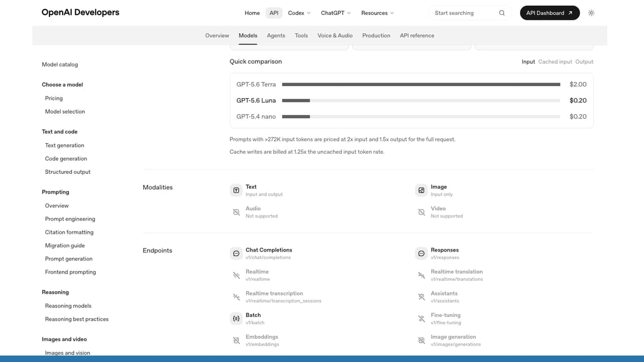Open the API Dashboard external link button
This screenshot has width=644, height=362.
(x=550, y=13)
